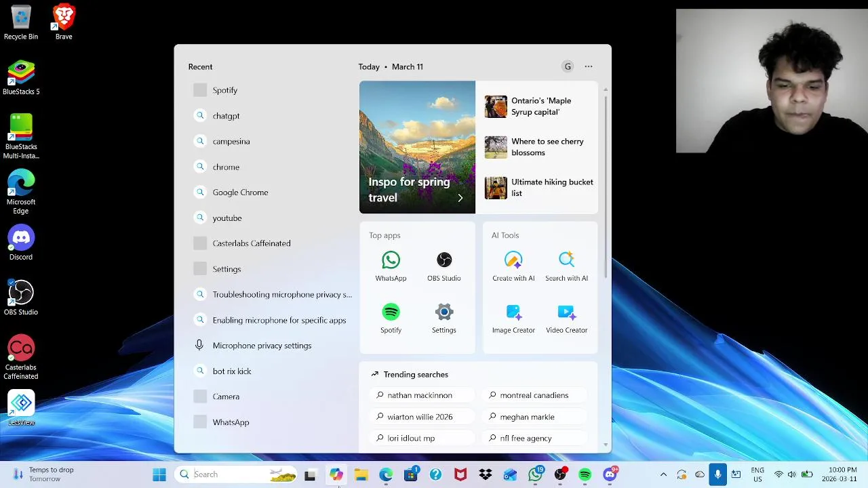Select recent item Spotify
The height and width of the screenshot is (488, 868).
[271, 90]
